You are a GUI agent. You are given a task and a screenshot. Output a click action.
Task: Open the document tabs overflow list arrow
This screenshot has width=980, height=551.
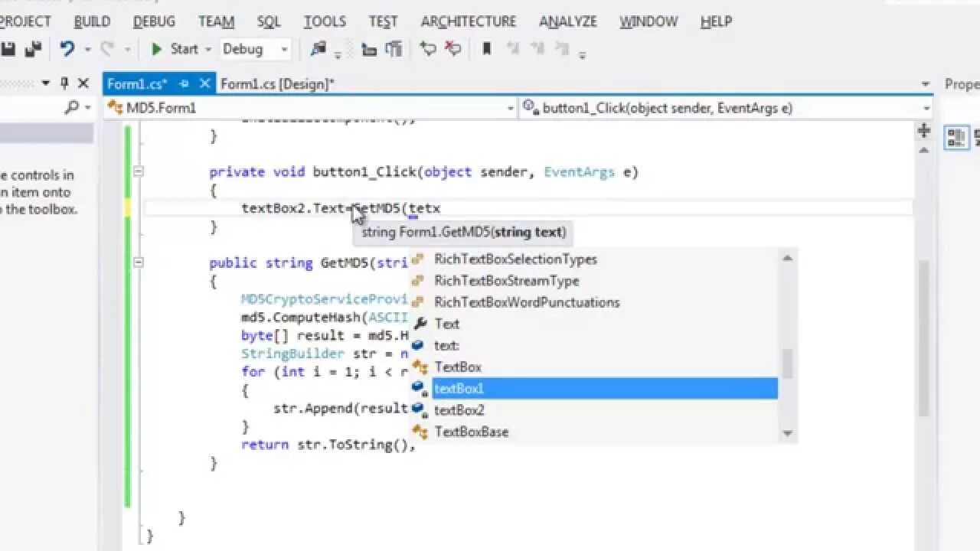coord(926,84)
